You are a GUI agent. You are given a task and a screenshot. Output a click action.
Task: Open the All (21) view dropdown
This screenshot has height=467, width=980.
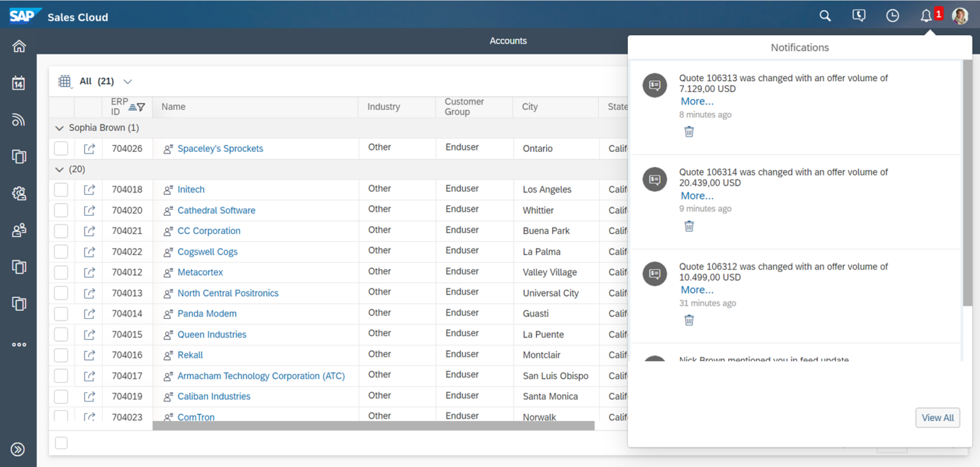pyautogui.click(x=127, y=82)
